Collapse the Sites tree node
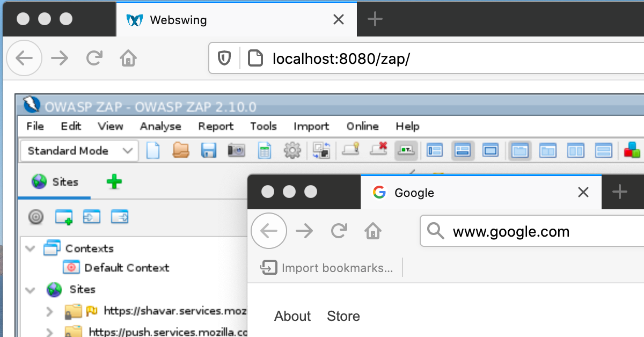Viewport: 644px width, 337px height. click(31, 290)
